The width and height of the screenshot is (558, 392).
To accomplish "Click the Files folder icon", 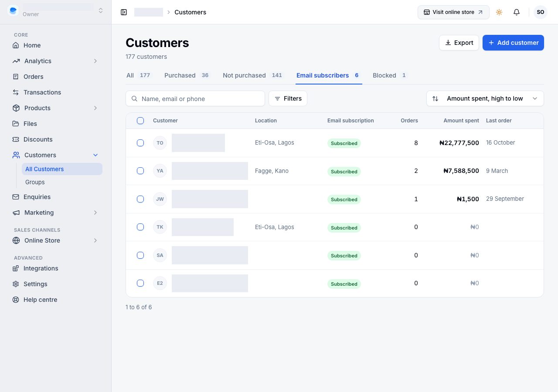I will pos(16,124).
